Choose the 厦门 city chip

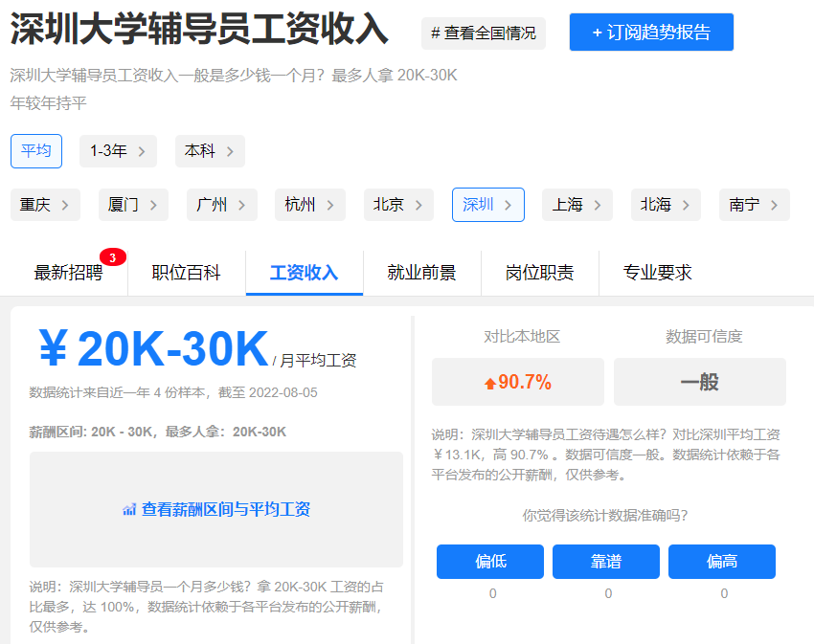pyautogui.click(x=133, y=205)
